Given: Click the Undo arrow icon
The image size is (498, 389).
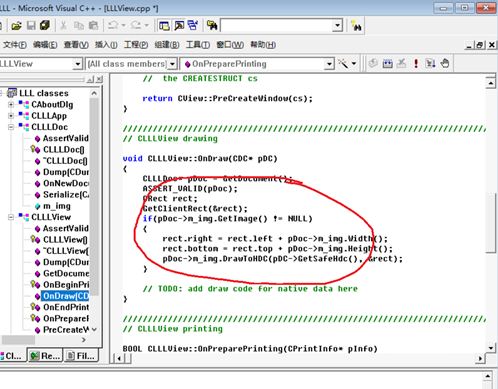Looking at the screenshot, I should tap(113, 25).
